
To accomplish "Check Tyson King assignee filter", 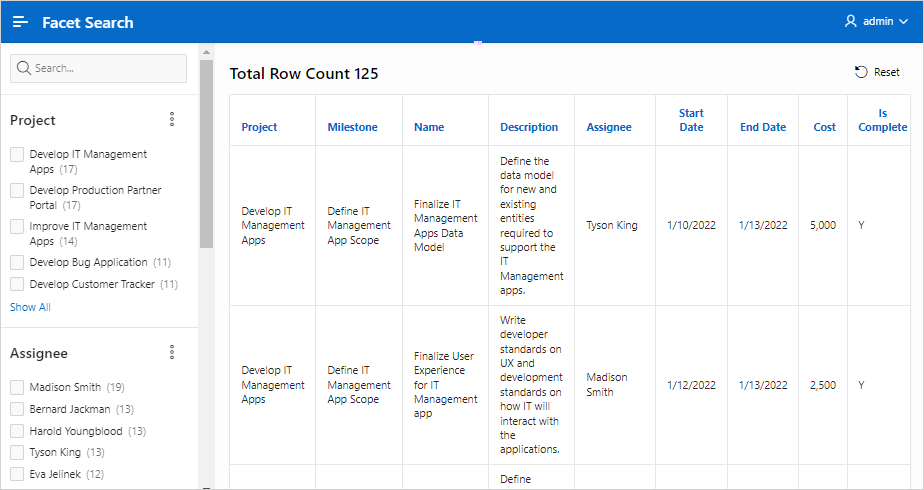I will point(17,452).
